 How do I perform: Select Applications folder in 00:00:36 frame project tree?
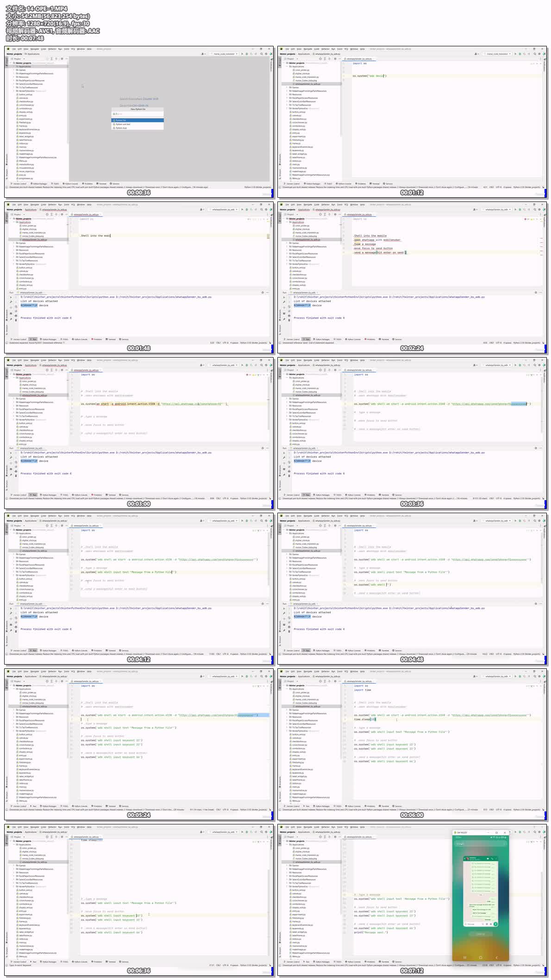point(24,66)
